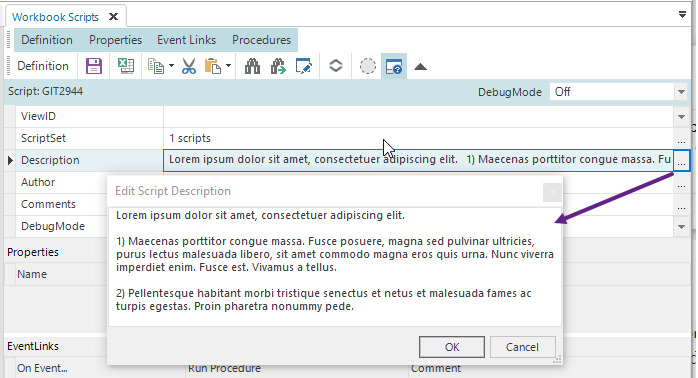This screenshot has height=378, width=698.
Task: Open the panel options menu arrow
Action: tap(682, 15)
